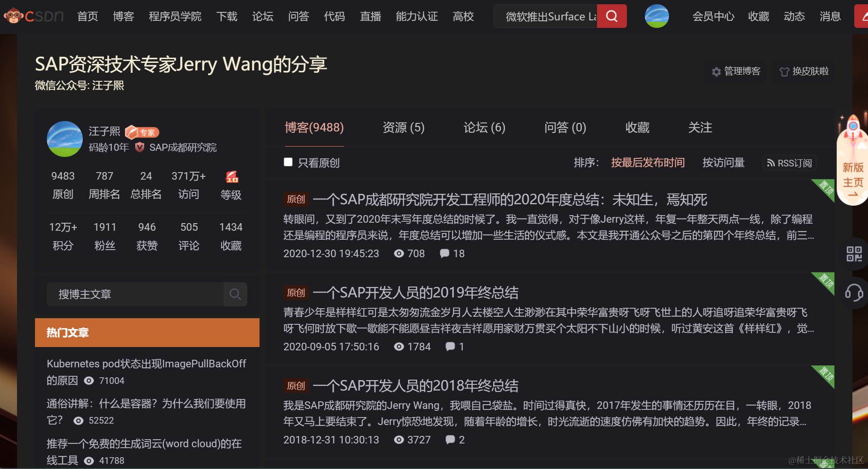Click the 管理博客 button
Viewport: 868px width, 469px height.
click(736, 71)
